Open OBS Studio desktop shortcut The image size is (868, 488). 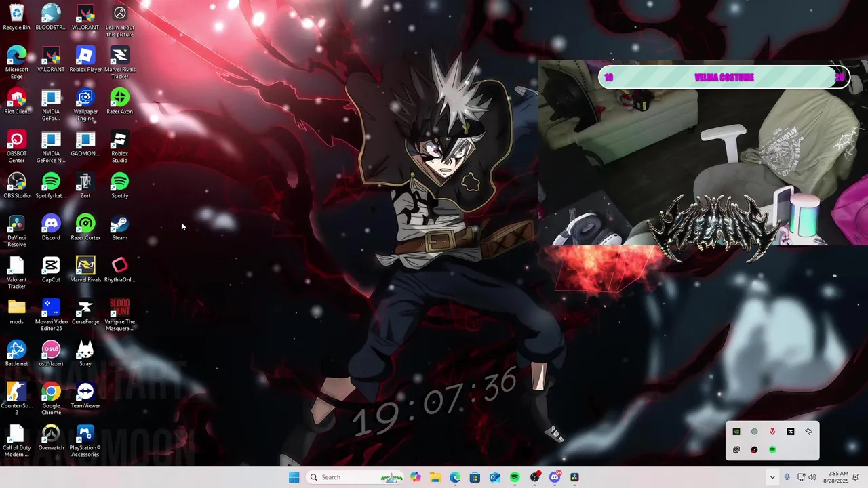click(16, 186)
